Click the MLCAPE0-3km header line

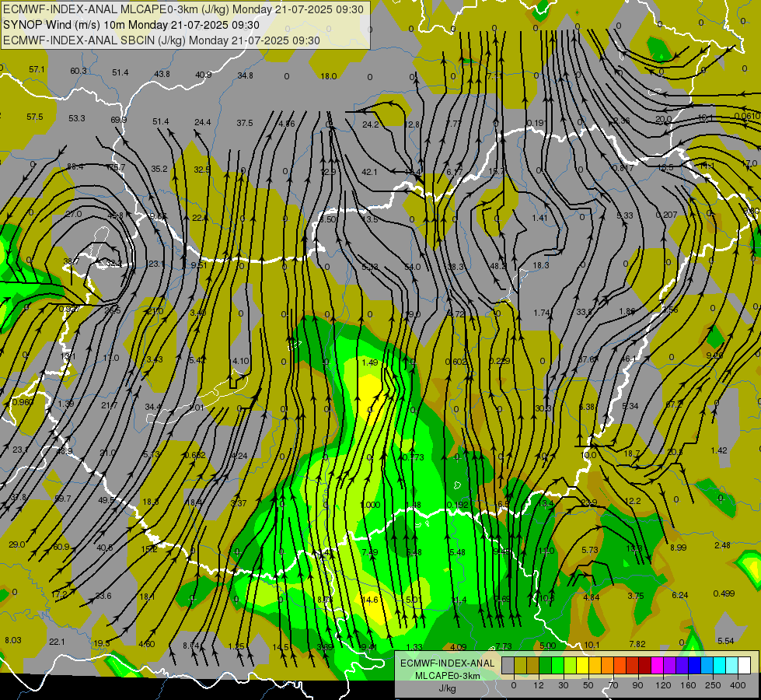point(183,9)
